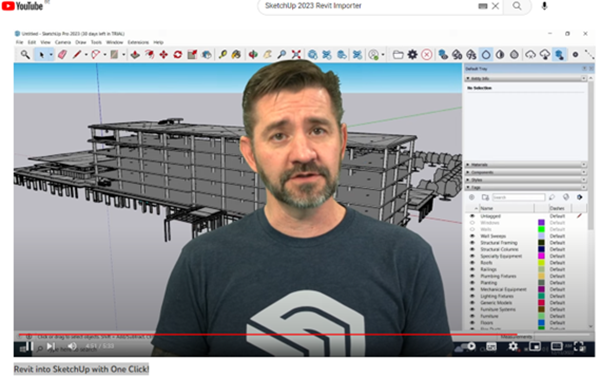Viewport: 600px width, 378px height.
Task: Select the Pencil line tool
Action: tap(77, 55)
